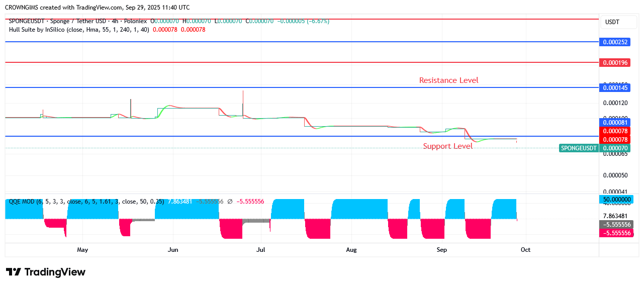Open the USDT currency selector

pyautogui.click(x=612, y=22)
